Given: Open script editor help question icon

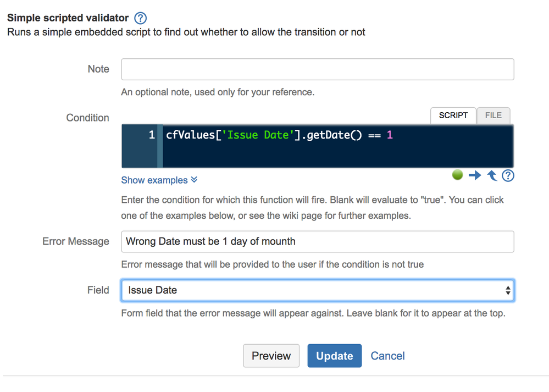Looking at the screenshot, I should 508,175.
